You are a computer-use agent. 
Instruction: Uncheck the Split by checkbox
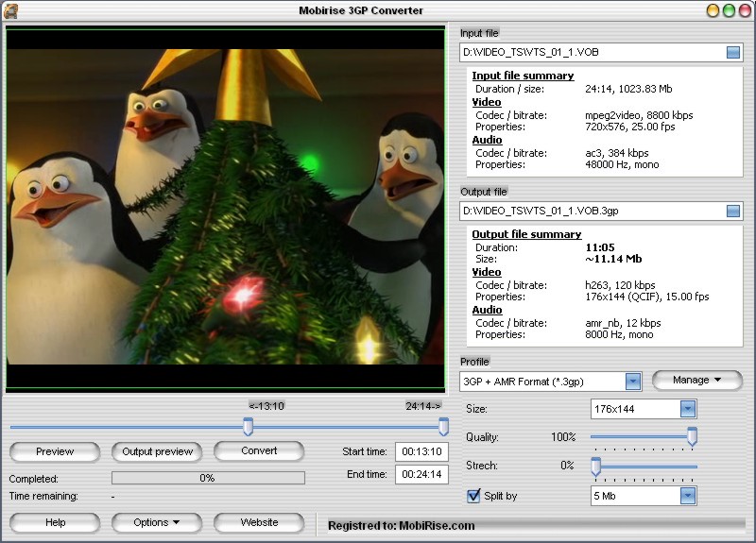tap(473, 496)
